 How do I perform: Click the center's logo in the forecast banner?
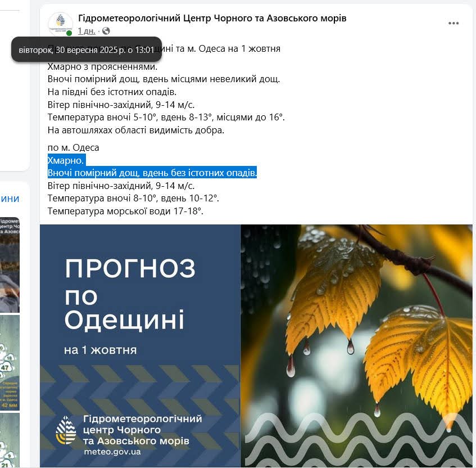pos(66,430)
